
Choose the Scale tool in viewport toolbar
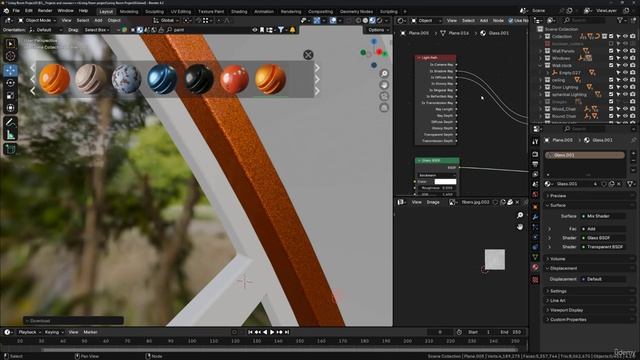[11, 96]
